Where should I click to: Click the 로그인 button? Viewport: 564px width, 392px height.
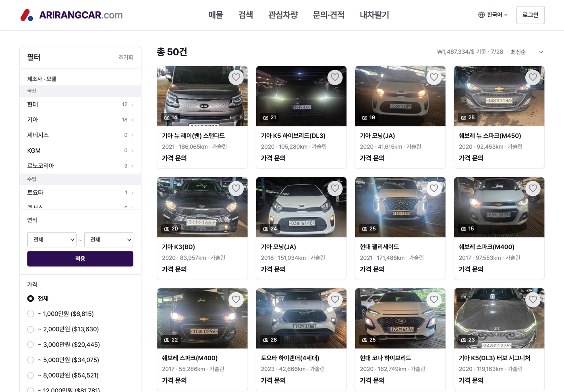(531, 15)
